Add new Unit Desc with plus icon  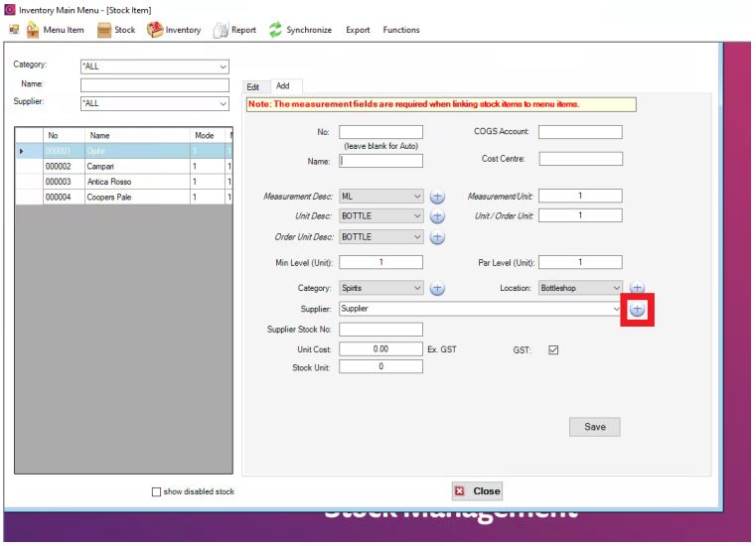tap(437, 216)
